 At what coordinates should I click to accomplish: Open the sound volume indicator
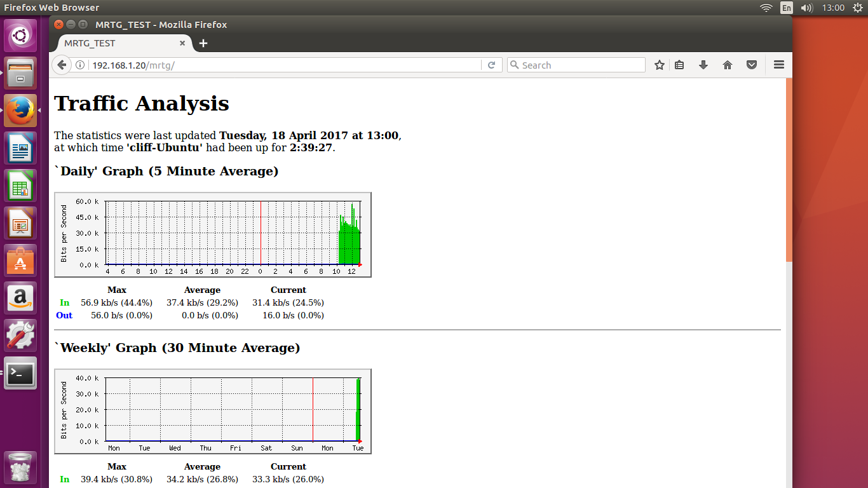pyautogui.click(x=807, y=8)
